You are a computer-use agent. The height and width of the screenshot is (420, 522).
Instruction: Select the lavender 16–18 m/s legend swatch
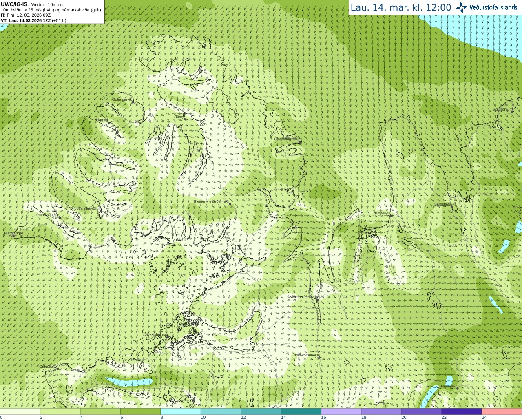pos(341,411)
